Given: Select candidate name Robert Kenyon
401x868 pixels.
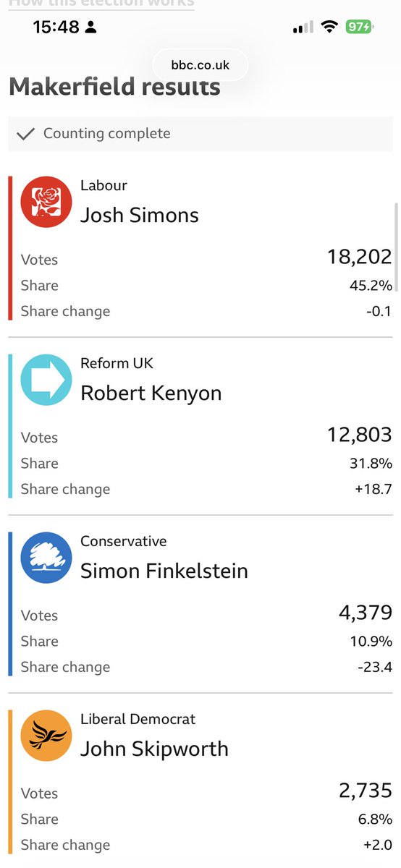Looking at the screenshot, I should [x=151, y=393].
